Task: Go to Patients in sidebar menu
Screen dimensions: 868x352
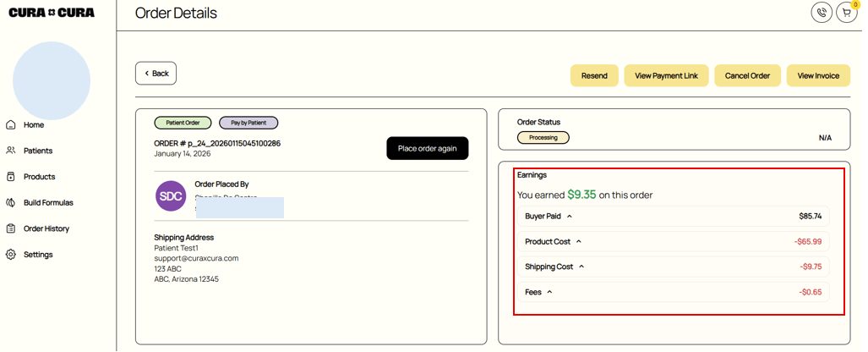Action: pyautogui.click(x=38, y=151)
